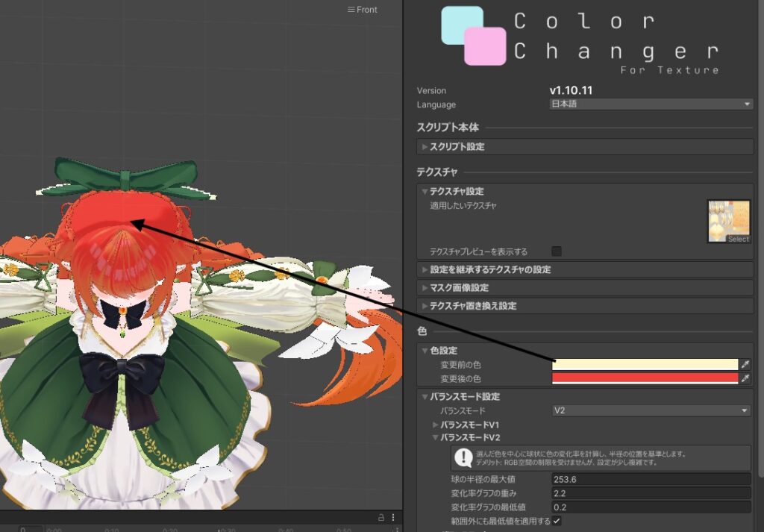Image resolution: width=764 pixels, height=532 pixels.
Task: Expand the 設定を継承するテクスチャの設定 section
Action: pyautogui.click(x=489, y=269)
